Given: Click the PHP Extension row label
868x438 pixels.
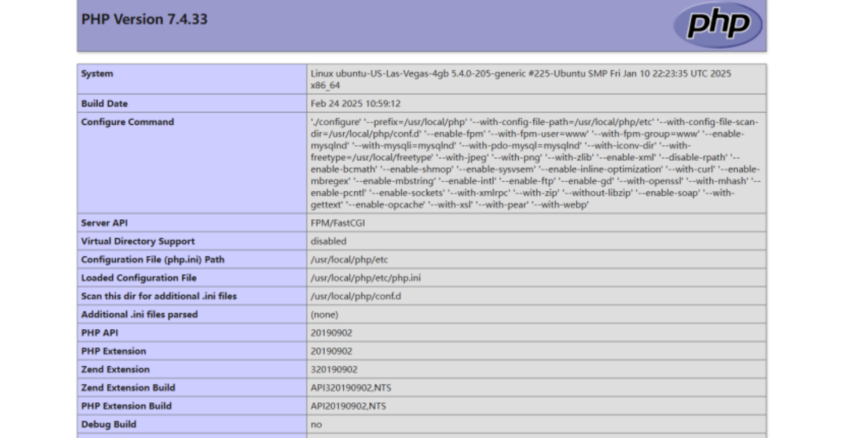Looking at the screenshot, I should pos(114,351).
